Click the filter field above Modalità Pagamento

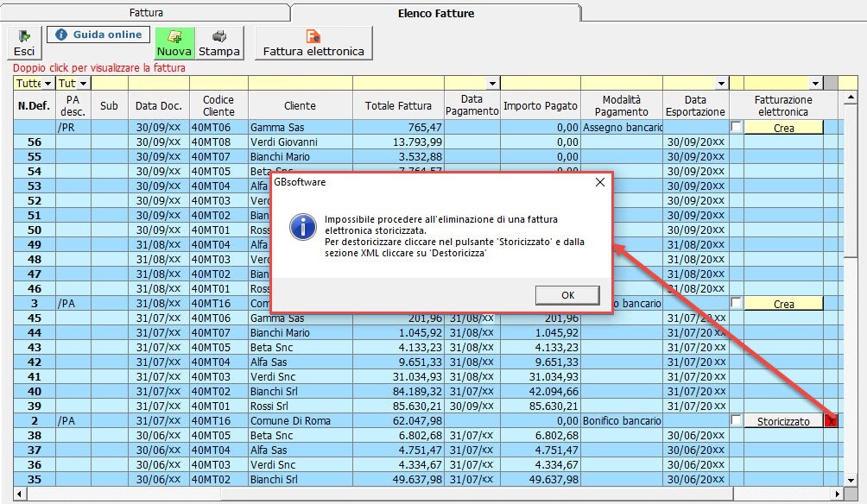pyautogui.click(x=622, y=84)
